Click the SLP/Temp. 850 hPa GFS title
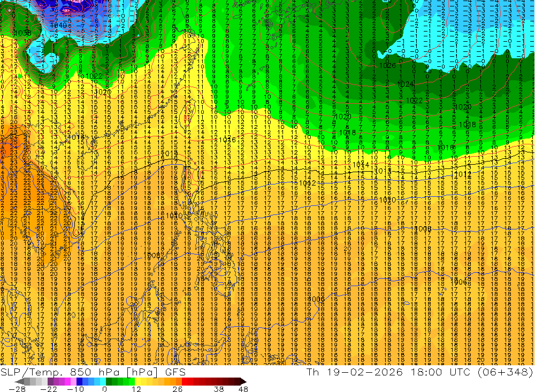Screen dimensions: 535x392 click(93, 372)
